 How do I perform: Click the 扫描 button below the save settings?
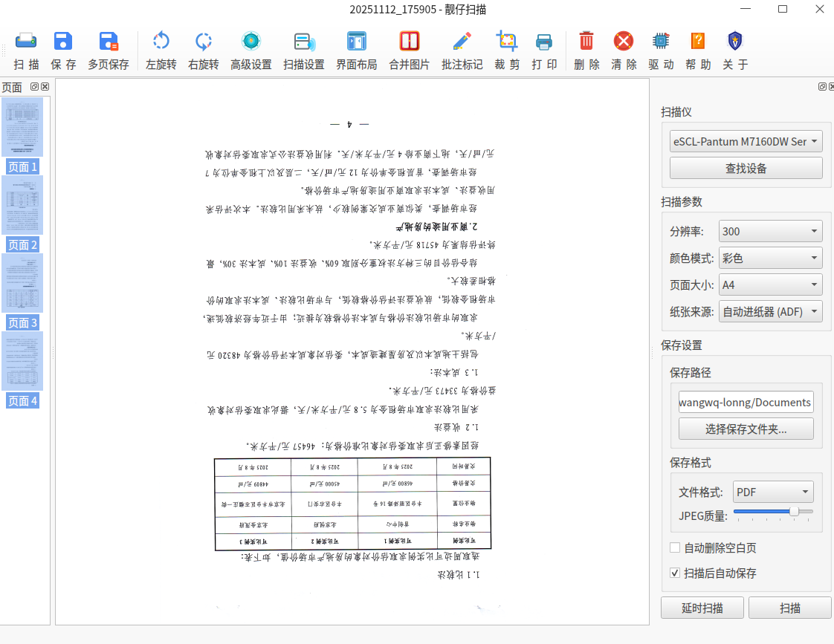[790, 608]
